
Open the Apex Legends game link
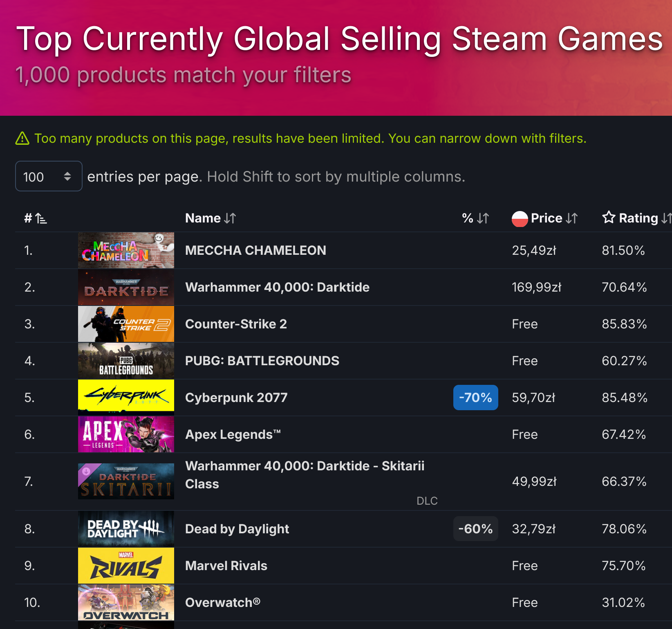coord(233,434)
